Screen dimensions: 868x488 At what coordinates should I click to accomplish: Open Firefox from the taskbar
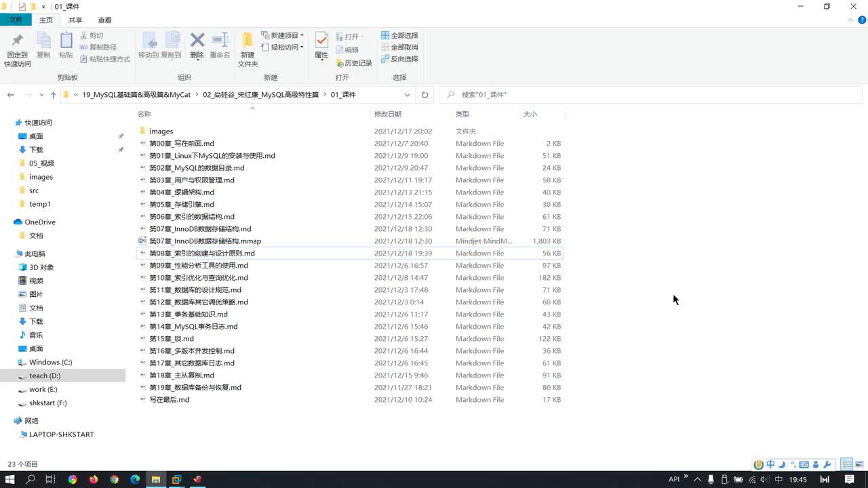pyautogui.click(x=93, y=479)
